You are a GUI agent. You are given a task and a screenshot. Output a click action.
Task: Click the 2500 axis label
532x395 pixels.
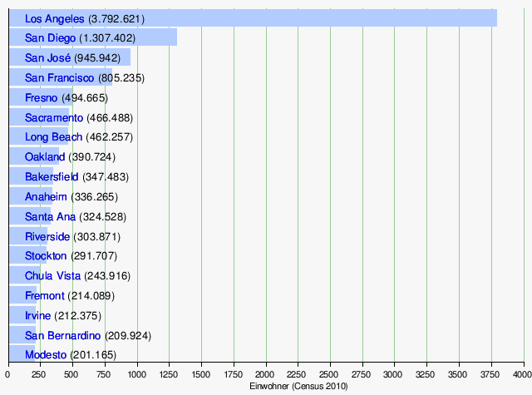[329, 374]
